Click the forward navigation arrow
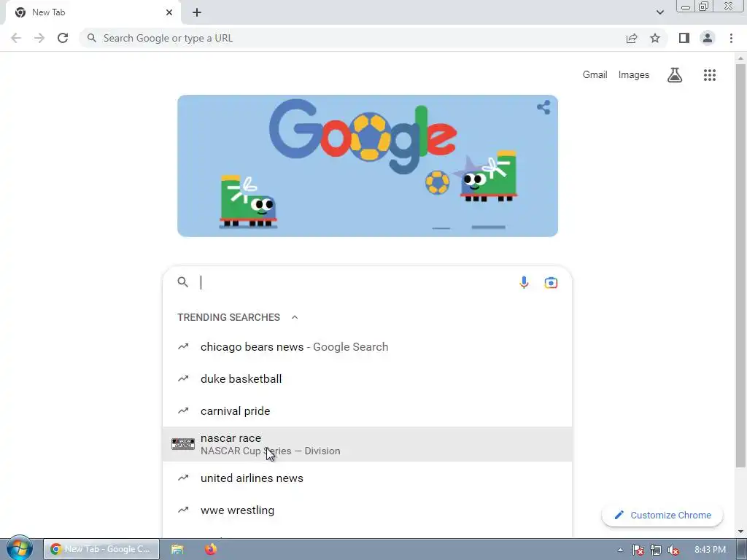This screenshot has height=560, width=747. 39,38
